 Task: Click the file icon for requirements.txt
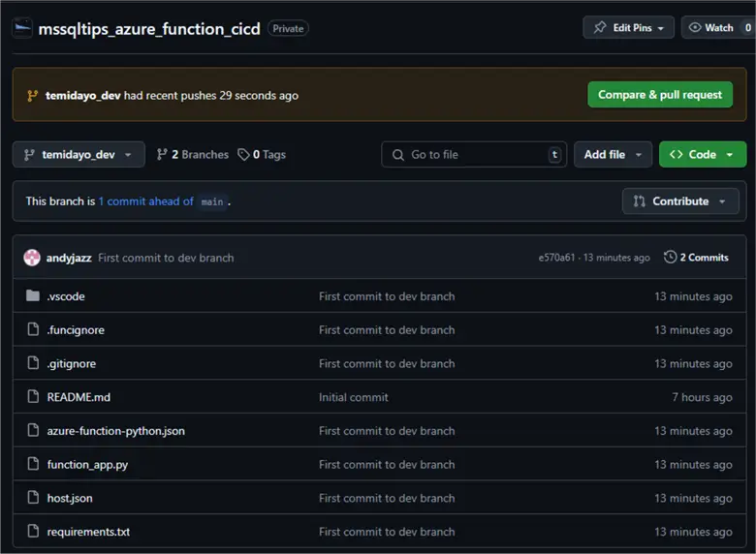(33, 531)
